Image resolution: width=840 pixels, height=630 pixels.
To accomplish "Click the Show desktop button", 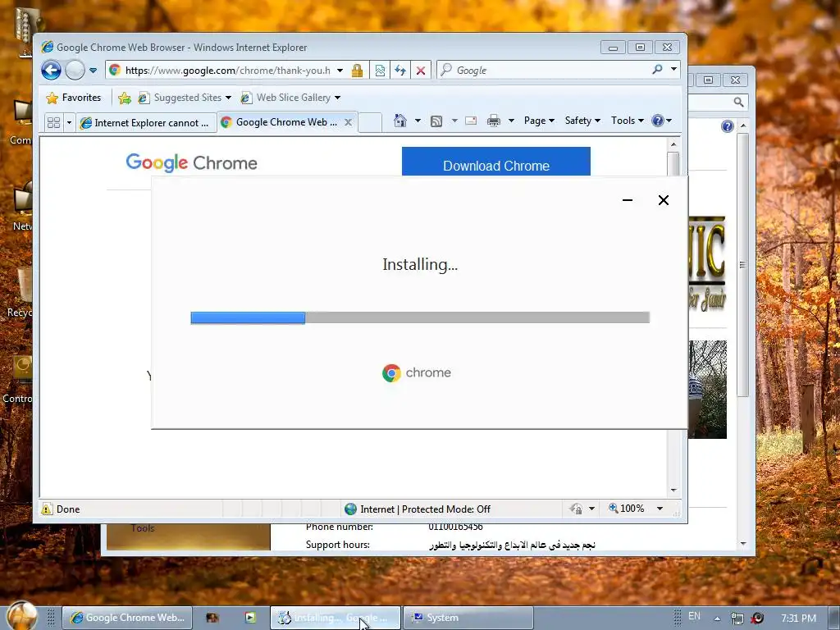I will click(x=834, y=618).
